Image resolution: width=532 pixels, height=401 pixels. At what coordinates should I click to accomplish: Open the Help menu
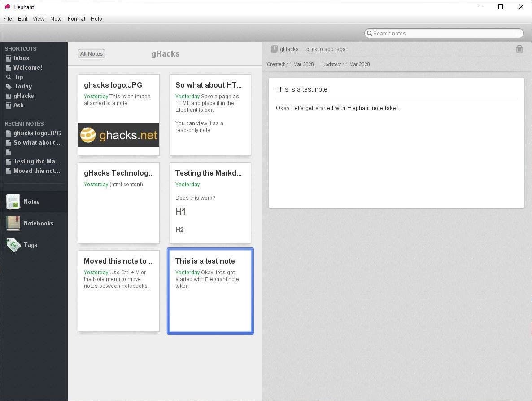[96, 19]
